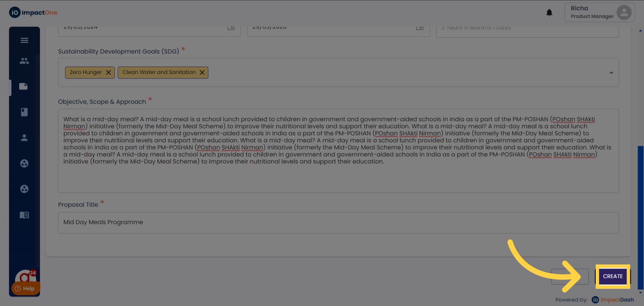The height and width of the screenshot is (306, 644).
Task: Click the CREATE button
Action: [x=613, y=277]
